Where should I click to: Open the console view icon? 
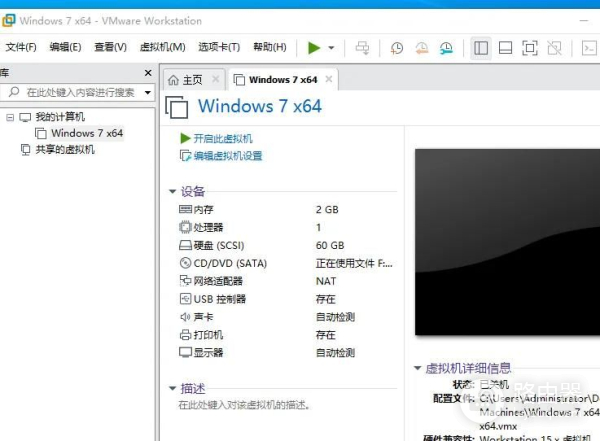coord(589,48)
